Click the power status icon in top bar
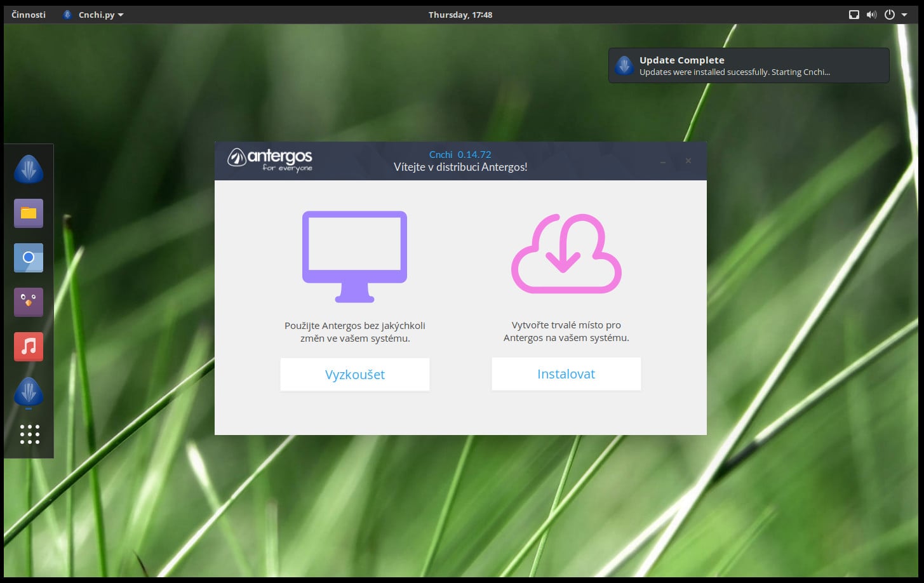This screenshot has height=583, width=924. coord(888,14)
